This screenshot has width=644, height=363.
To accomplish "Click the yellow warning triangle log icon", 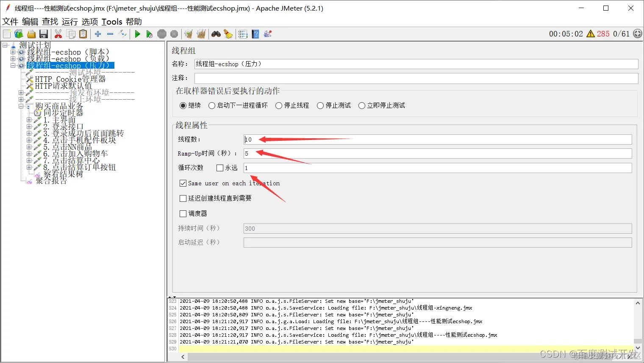I will [591, 34].
